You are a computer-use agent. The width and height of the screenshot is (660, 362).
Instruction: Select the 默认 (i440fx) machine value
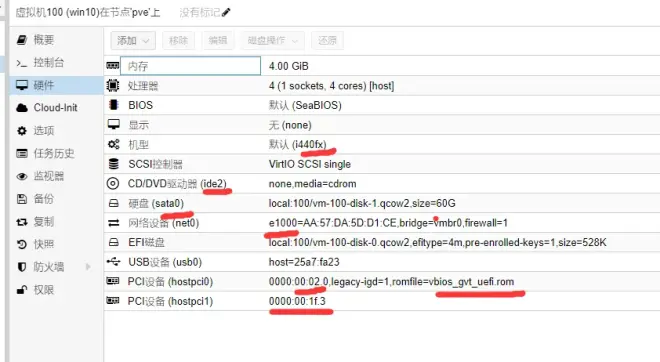(x=298, y=144)
